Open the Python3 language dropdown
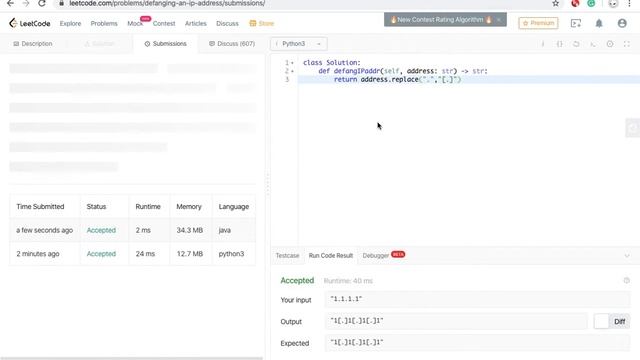This screenshot has width=640, height=360. tap(298, 44)
